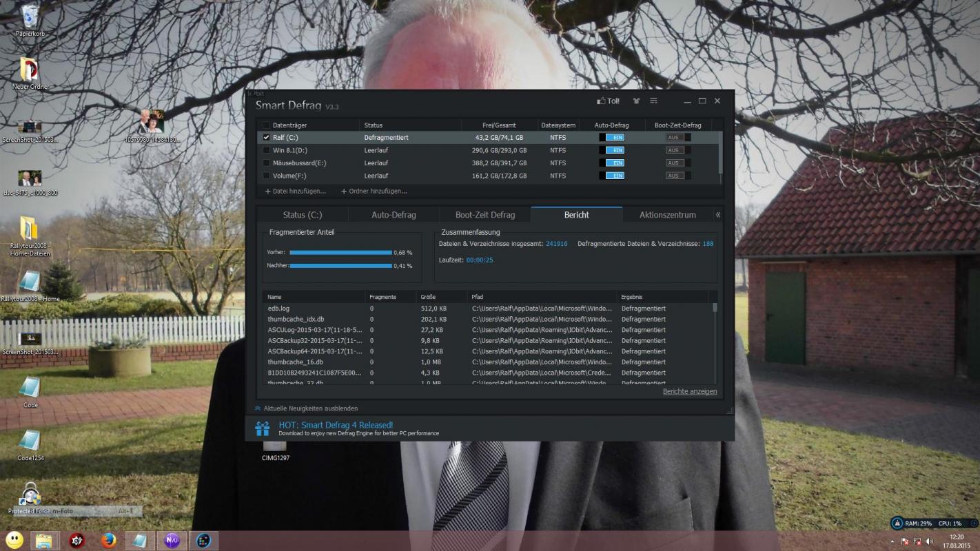The width and height of the screenshot is (980, 551).
Task: Check the Volume(F:) drive checkbox
Action: tap(266, 176)
